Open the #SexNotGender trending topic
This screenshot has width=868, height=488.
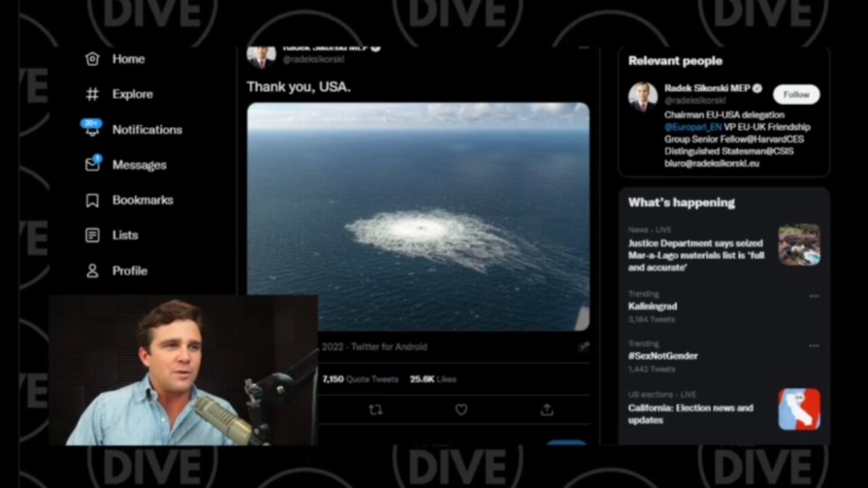coord(663,355)
